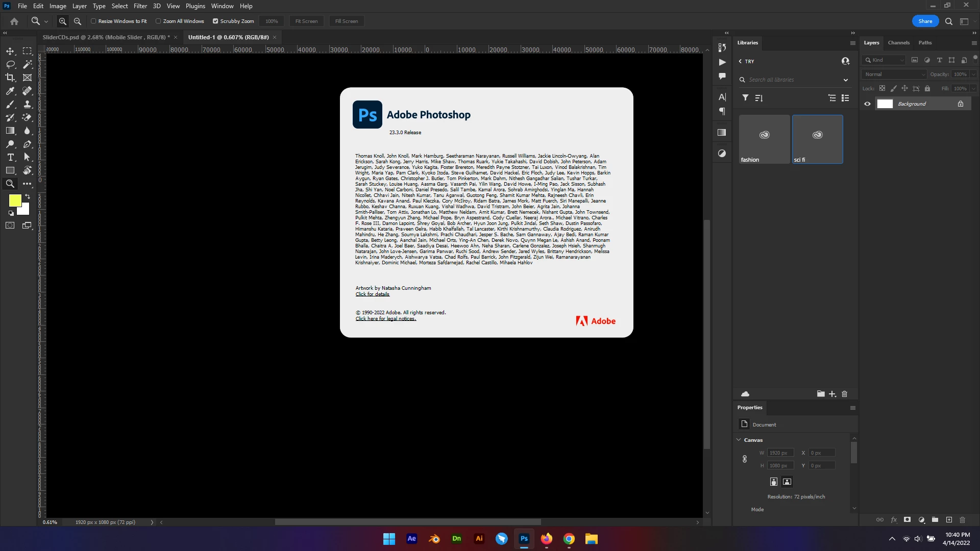Select the fashion library thumbnail
This screenshot has width=980, height=551.
[764, 139]
